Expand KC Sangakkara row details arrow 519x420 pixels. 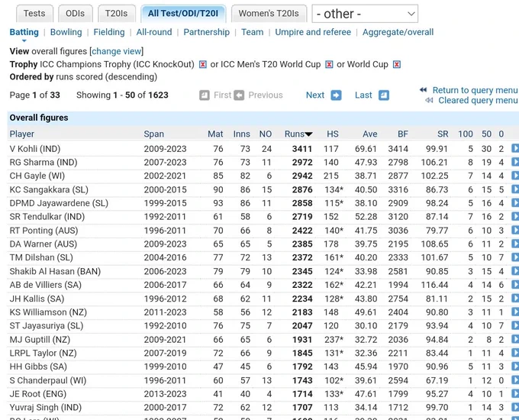pos(515,189)
